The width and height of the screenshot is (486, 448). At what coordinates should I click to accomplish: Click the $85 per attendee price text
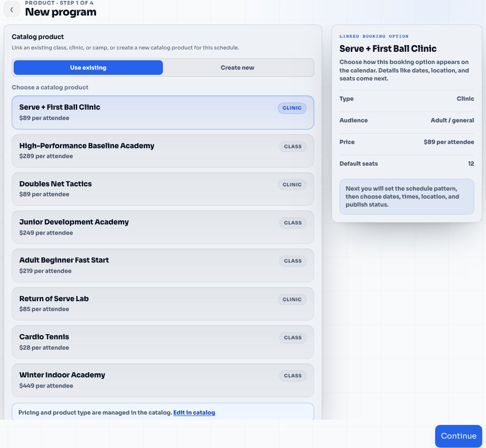[x=44, y=309]
